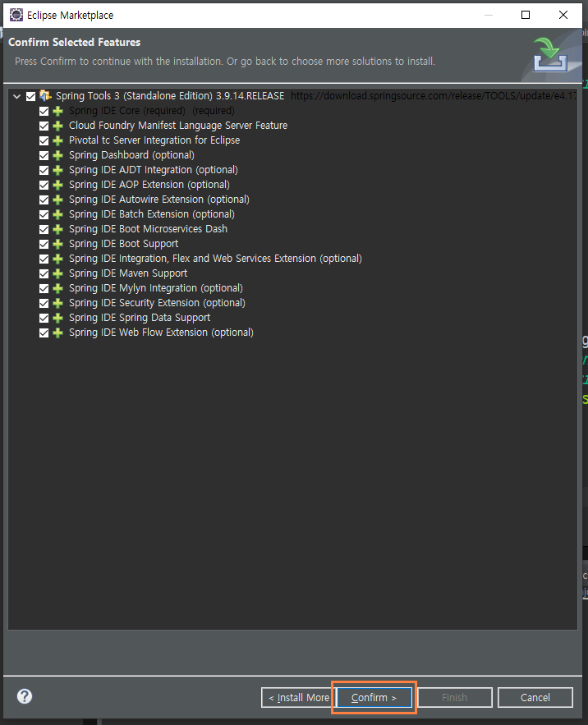Screen dimensions: 588x725
Task: Uncheck Spring IDE AJDT Integration checkbox
Action: click(x=44, y=170)
